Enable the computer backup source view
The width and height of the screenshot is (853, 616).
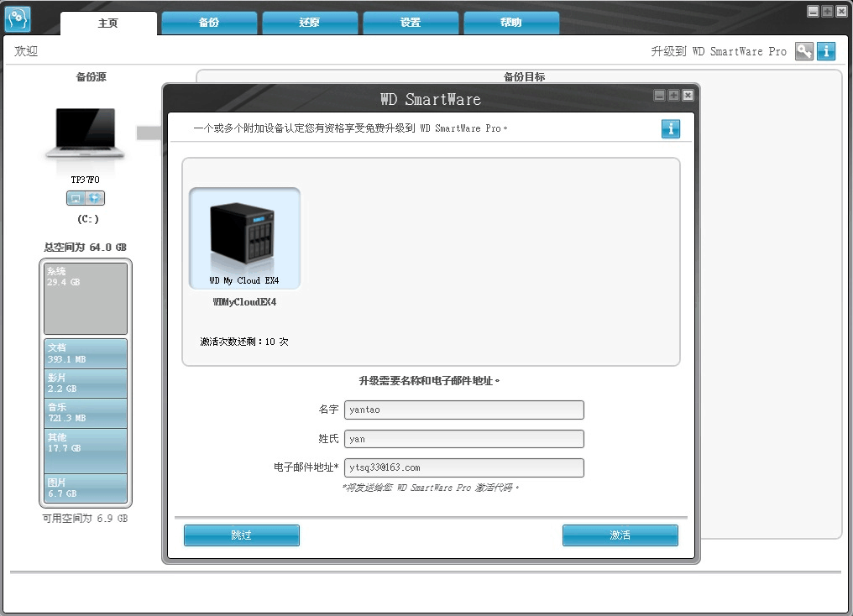click(76, 198)
